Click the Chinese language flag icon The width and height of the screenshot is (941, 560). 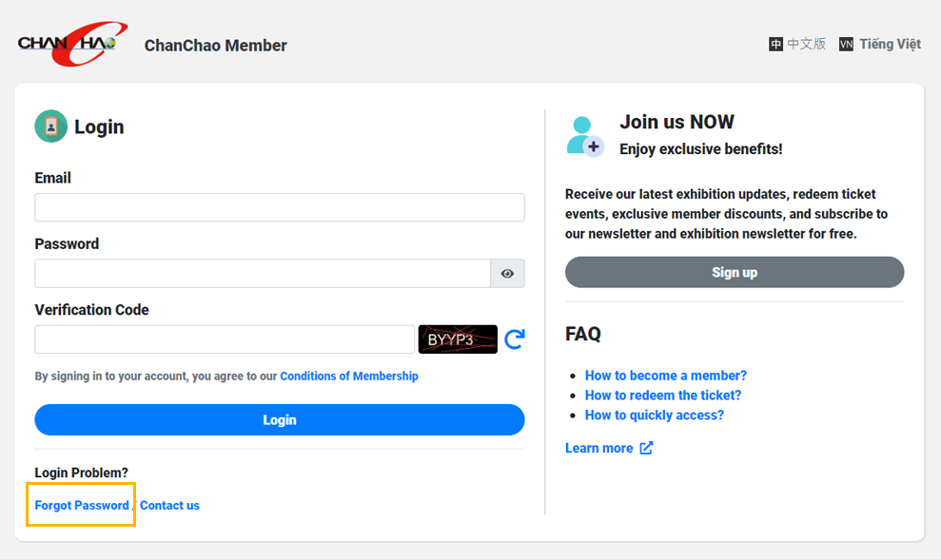[x=776, y=45]
